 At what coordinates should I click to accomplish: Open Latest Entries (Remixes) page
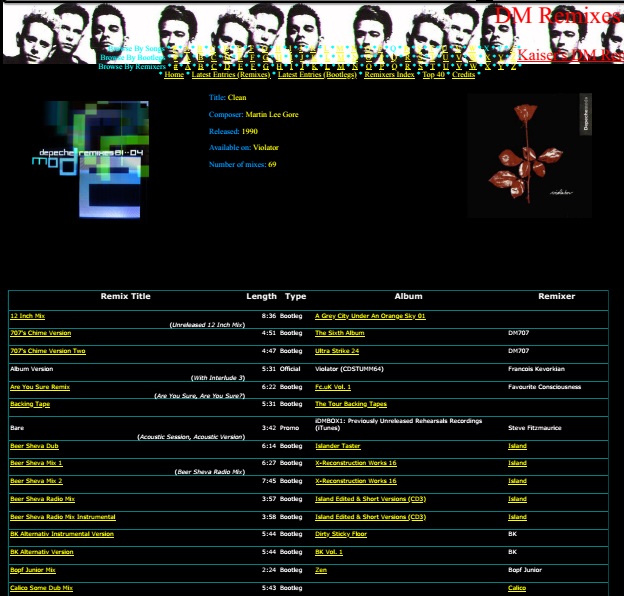point(231,74)
